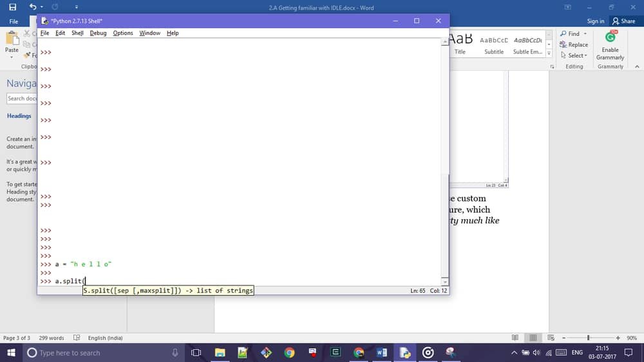Click the Word zoom slider
644x362 pixels.
[x=588, y=338]
